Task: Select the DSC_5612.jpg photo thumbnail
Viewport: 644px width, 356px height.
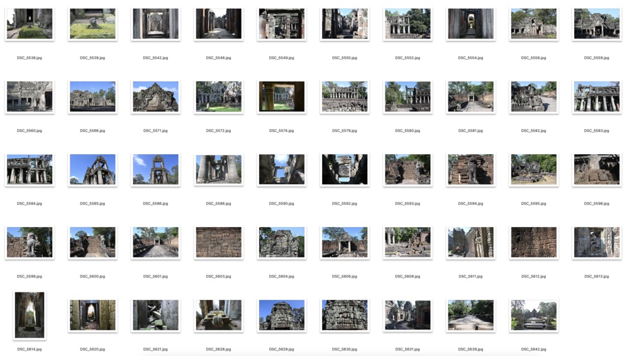Action: tap(534, 242)
